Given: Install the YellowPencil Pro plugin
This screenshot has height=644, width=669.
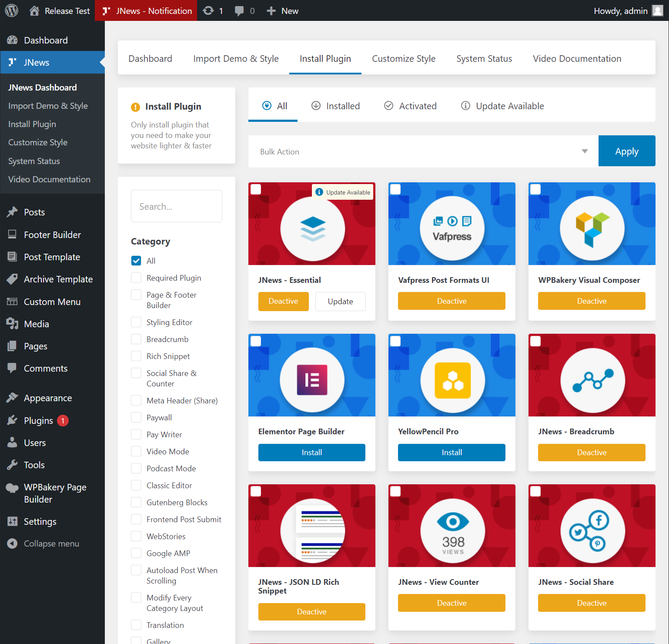Looking at the screenshot, I should (452, 453).
